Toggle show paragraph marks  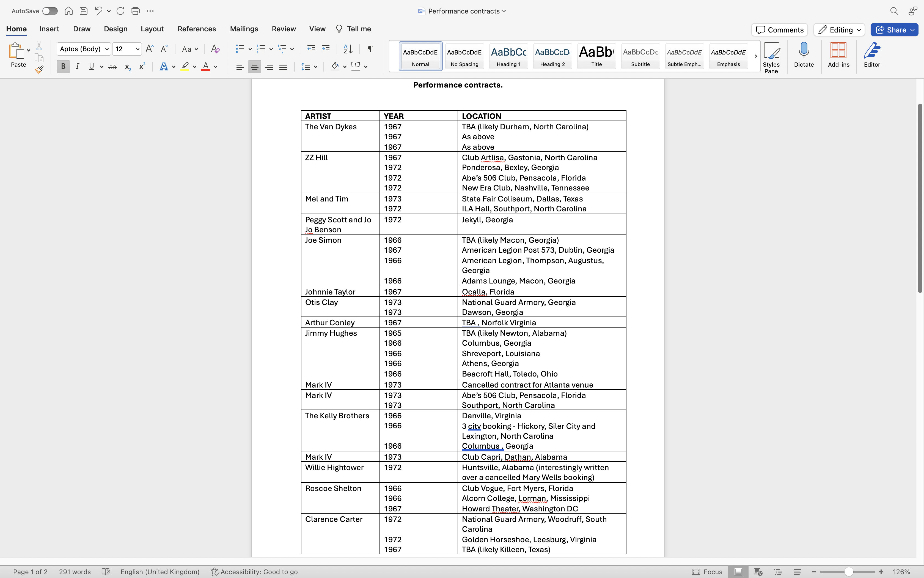(370, 49)
